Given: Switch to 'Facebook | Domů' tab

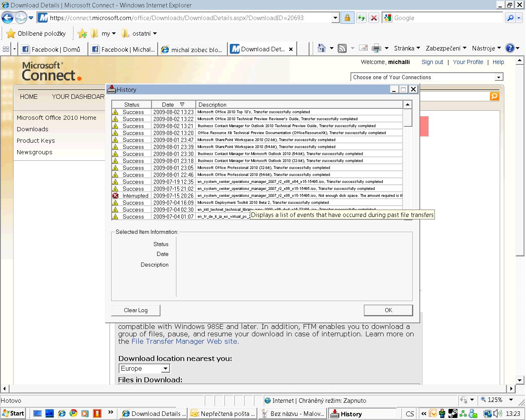Looking at the screenshot, I should point(52,49).
